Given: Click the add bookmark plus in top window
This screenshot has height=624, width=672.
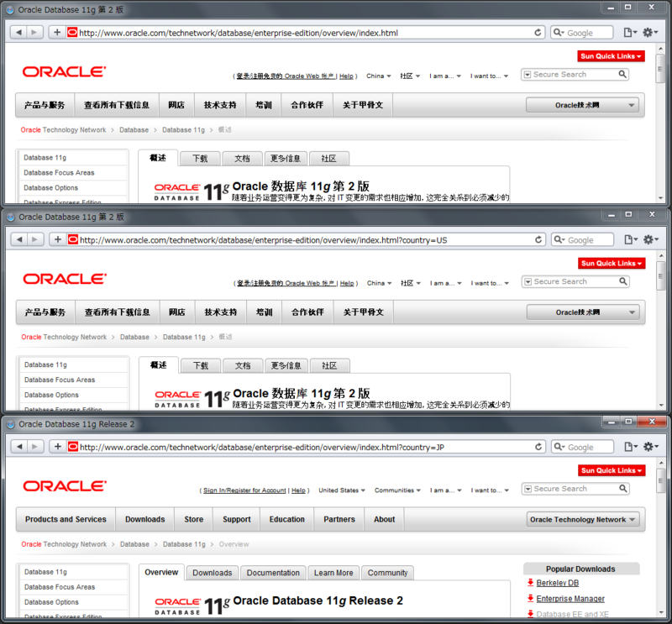Looking at the screenshot, I should pos(57,32).
